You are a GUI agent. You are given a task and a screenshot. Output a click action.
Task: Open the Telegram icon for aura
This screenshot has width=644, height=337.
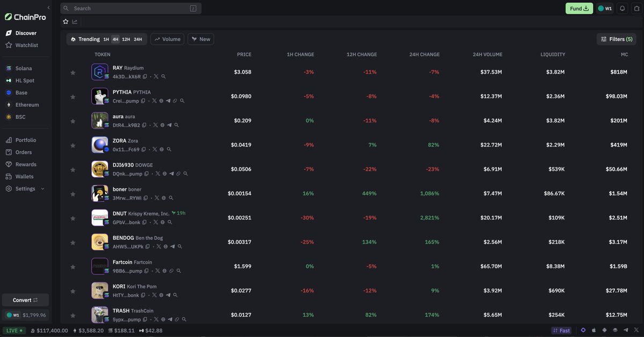[x=170, y=125]
